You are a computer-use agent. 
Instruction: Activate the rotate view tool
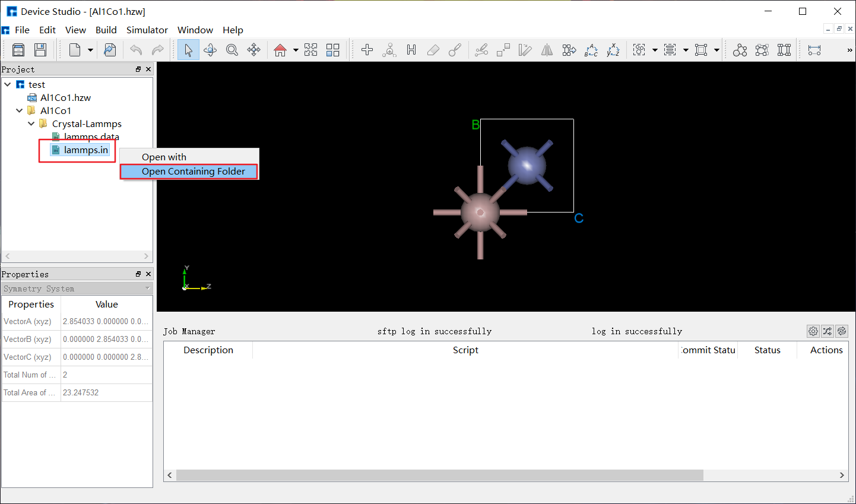coord(210,50)
